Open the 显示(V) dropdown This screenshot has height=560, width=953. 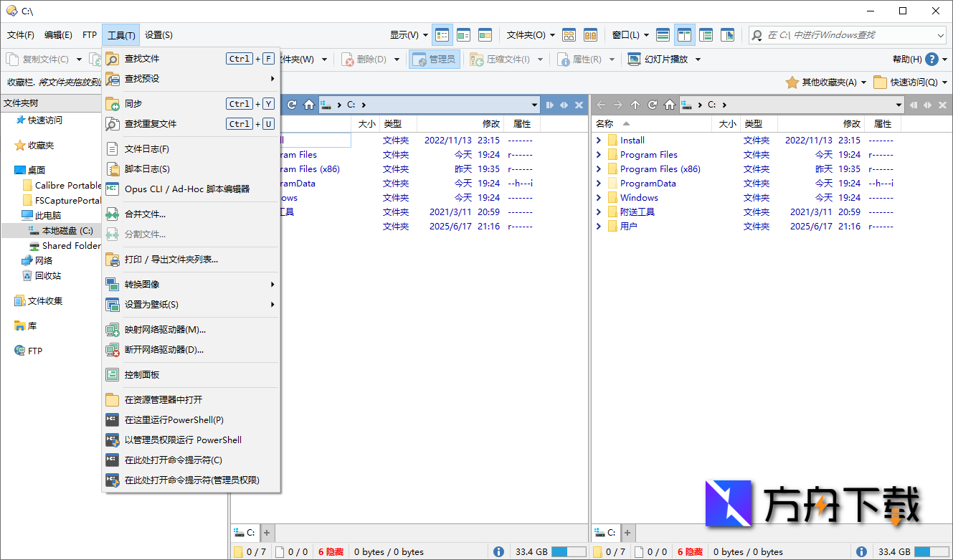[407, 34]
